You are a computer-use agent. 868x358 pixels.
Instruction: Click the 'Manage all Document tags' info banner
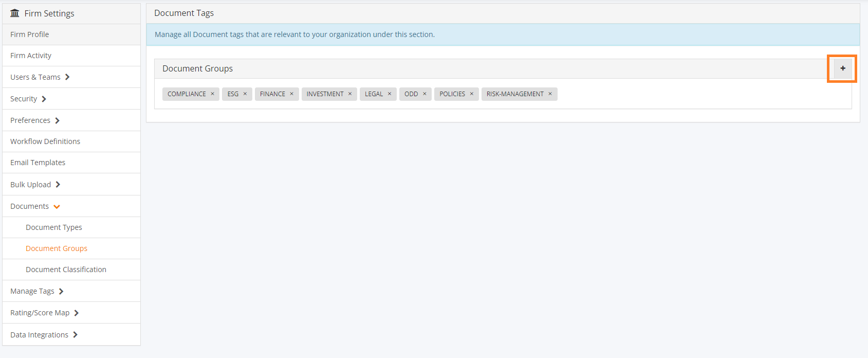503,34
